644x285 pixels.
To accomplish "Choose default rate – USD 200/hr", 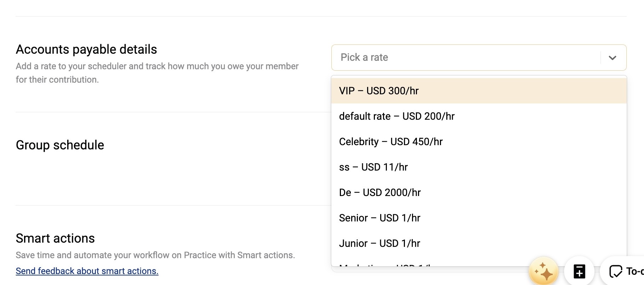I will 479,116.
